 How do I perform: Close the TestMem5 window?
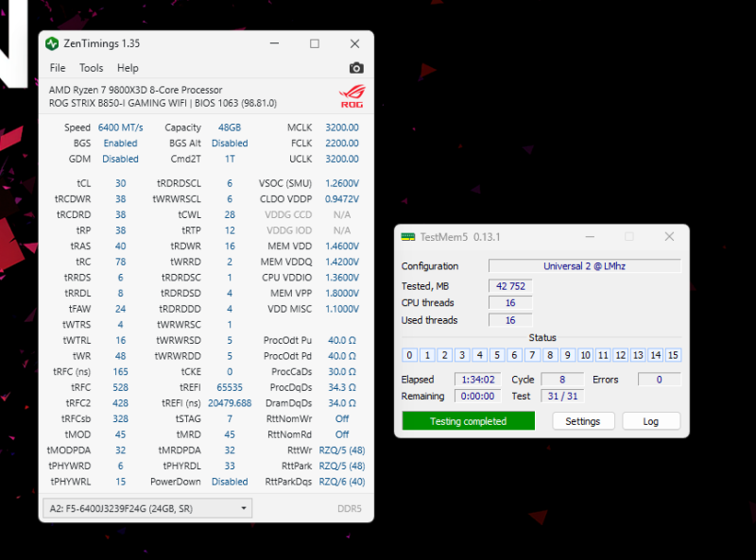click(x=669, y=237)
